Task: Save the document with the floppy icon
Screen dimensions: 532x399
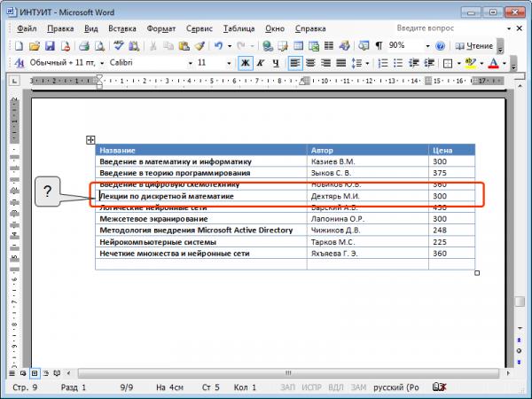Action: [x=50, y=46]
